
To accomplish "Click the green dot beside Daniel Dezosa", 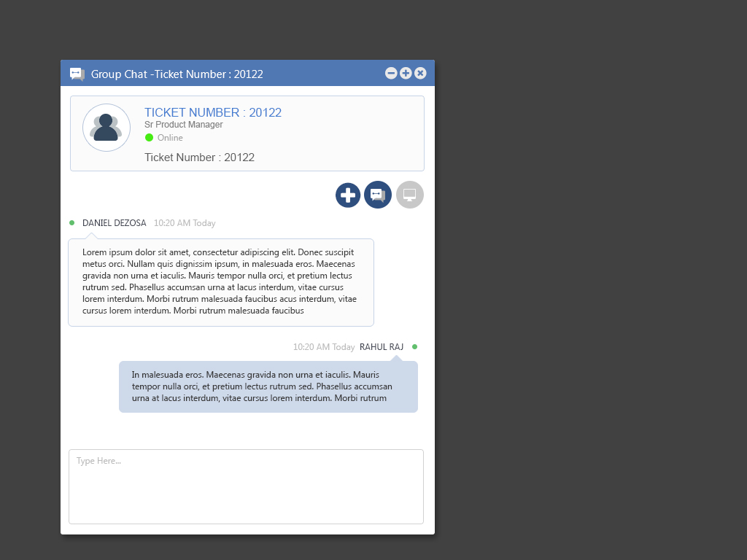I will tap(71, 222).
